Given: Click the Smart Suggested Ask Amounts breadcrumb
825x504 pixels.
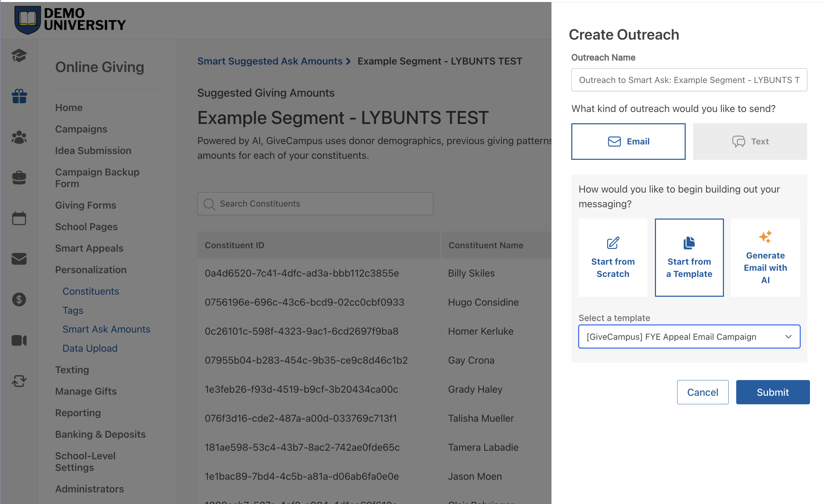Looking at the screenshot, I should 270,61.
